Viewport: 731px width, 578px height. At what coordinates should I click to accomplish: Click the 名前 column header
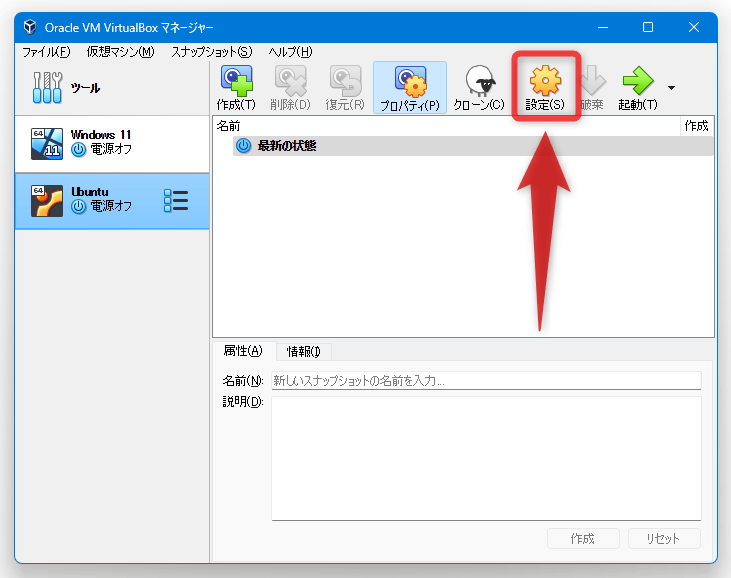click(x=447, y=126)
